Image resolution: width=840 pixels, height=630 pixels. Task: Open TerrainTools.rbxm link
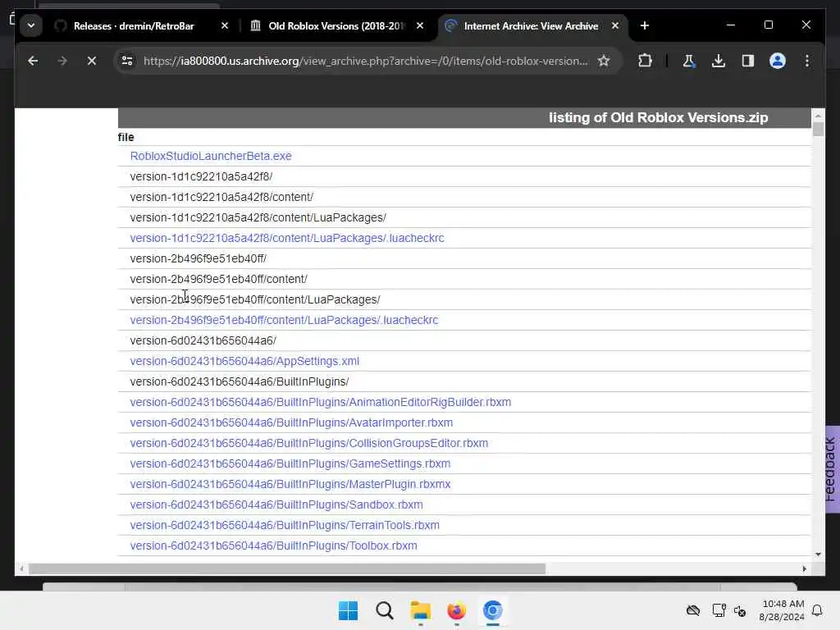click(x=285, y=525)
